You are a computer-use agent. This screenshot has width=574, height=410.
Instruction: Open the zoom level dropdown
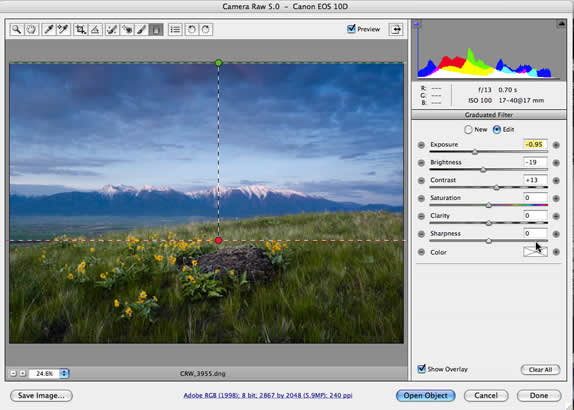(64, 373)
